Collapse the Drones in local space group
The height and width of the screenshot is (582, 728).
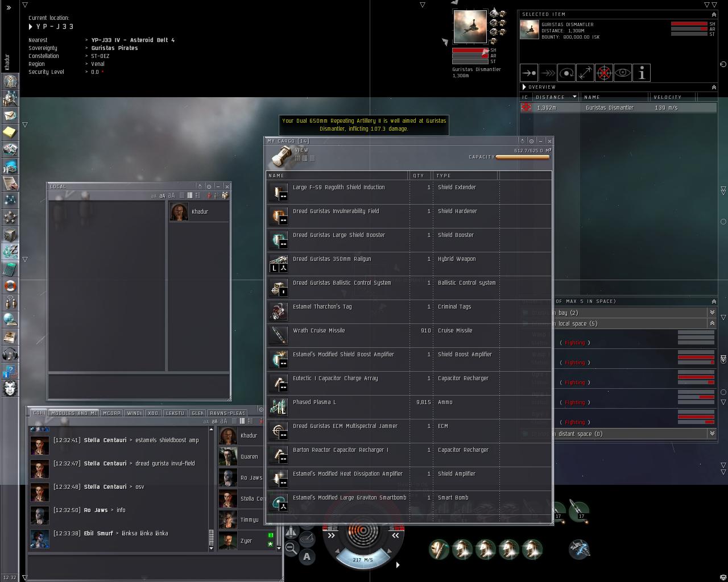(712, 323)
